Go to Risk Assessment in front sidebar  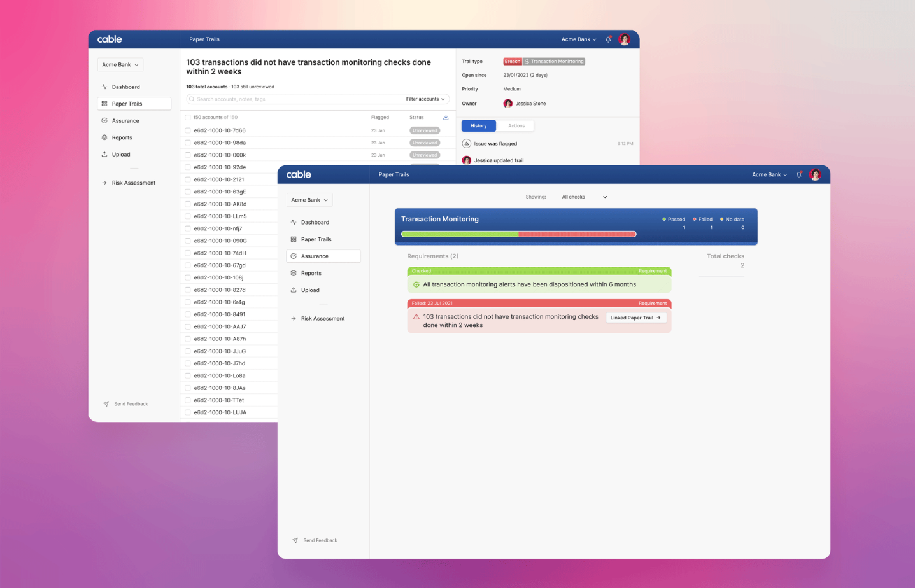(x=322, y=319)
